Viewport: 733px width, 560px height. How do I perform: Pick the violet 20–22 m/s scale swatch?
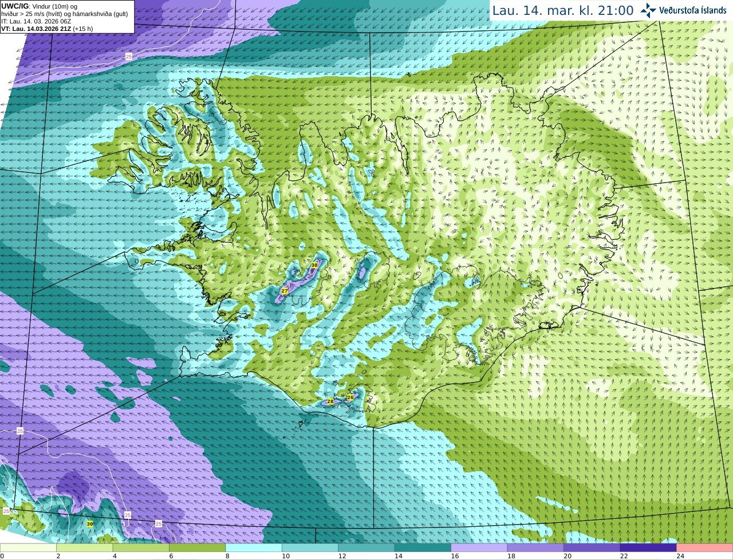pyautogui.click(x=592, y=548)
